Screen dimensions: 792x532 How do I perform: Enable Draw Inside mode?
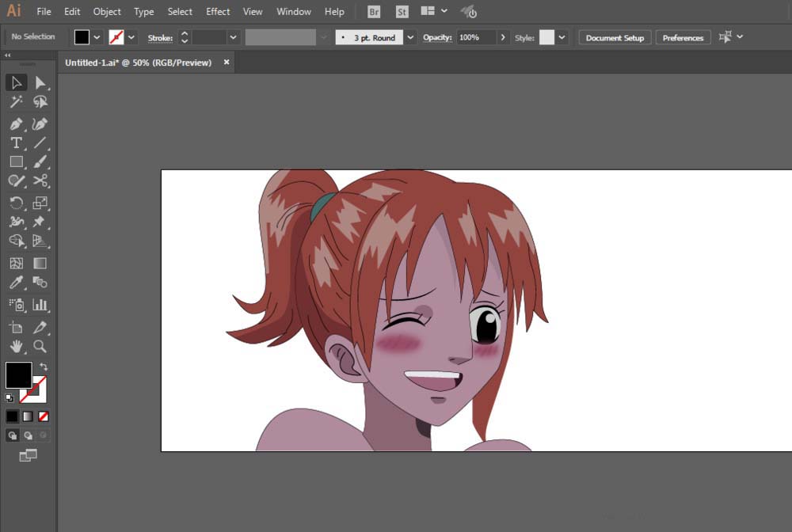point(44,435)
